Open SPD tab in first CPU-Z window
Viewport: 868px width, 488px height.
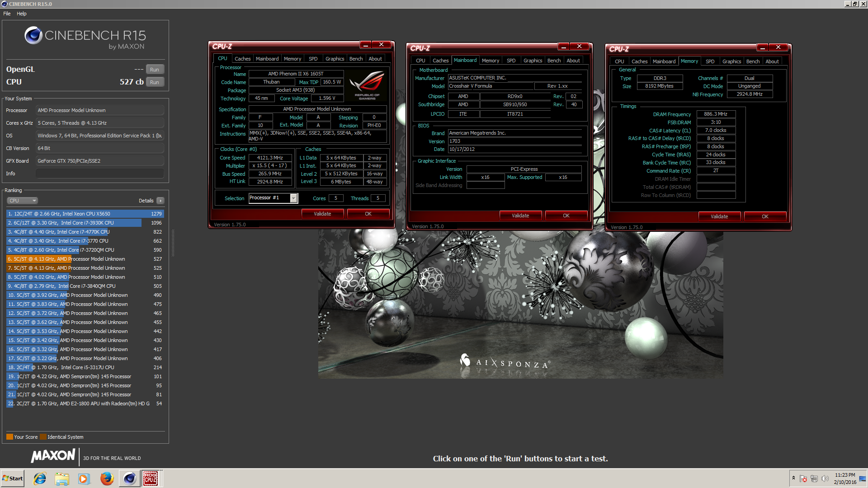click(x=313, y=59)
